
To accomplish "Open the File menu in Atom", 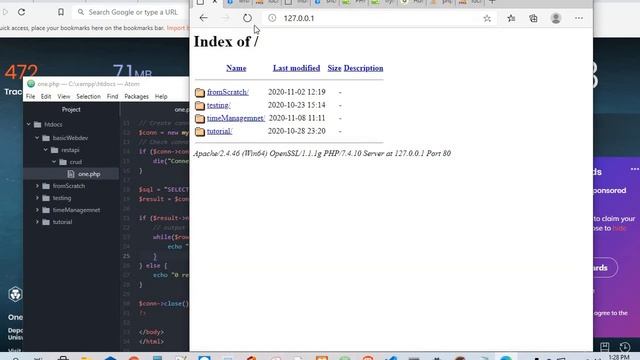I will pyautogui.click(x=31, y=96).
